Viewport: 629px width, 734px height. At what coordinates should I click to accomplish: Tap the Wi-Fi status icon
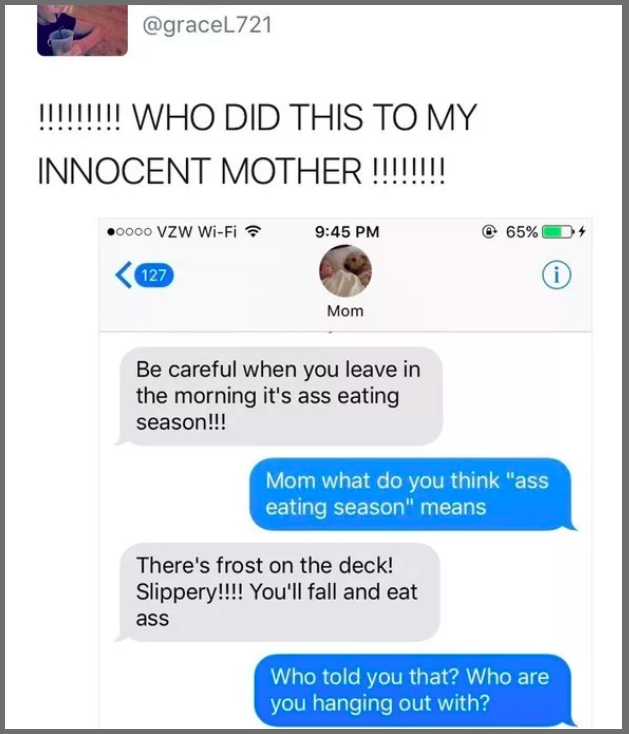tap(253, 231)
